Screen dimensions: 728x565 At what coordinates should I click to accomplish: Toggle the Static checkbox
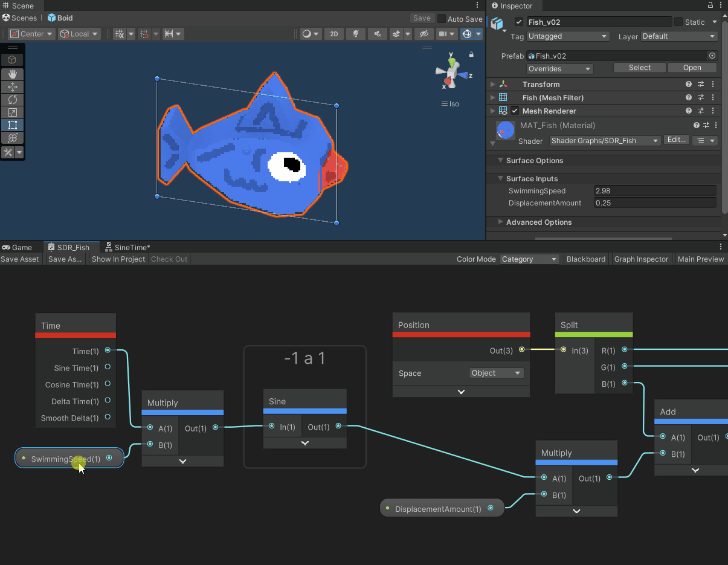[x=678, y=22]
